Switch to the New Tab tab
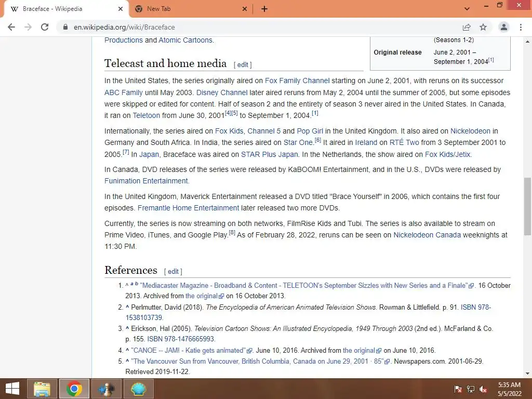Image resolution: width=532 pixels, height=399 pixels. [191, 9]
